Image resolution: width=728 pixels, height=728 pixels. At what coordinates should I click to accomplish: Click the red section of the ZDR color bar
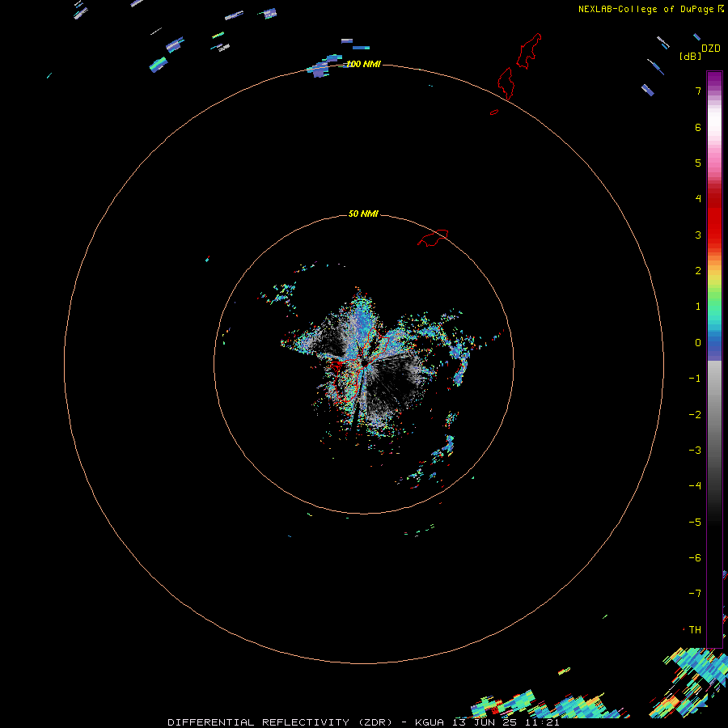click(714, 218)
